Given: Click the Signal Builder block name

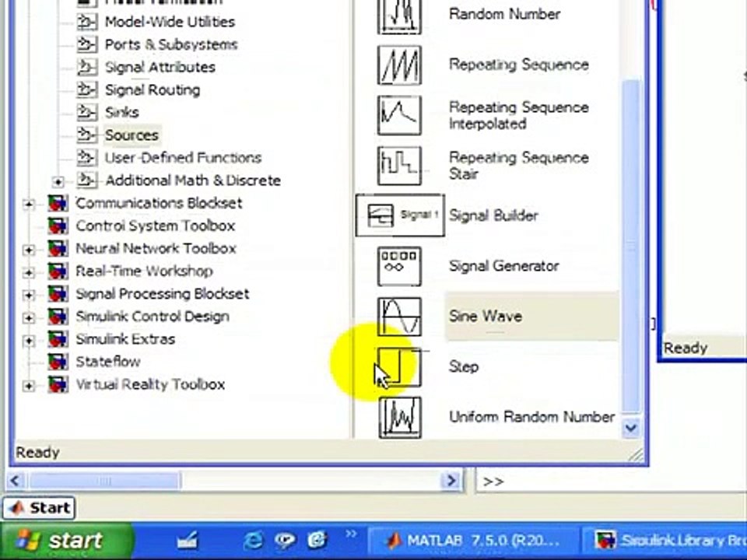Looking at the screenshot, I should (x=493, y=215).
